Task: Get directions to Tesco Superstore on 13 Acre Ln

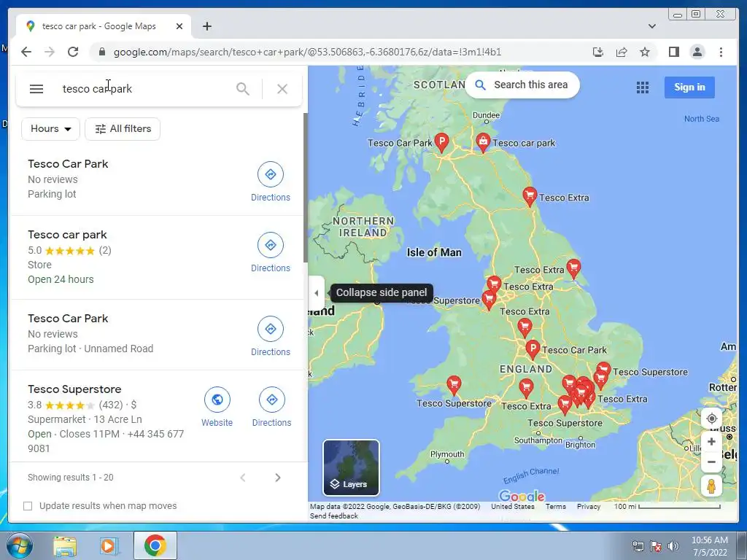Action: [271, 407]
